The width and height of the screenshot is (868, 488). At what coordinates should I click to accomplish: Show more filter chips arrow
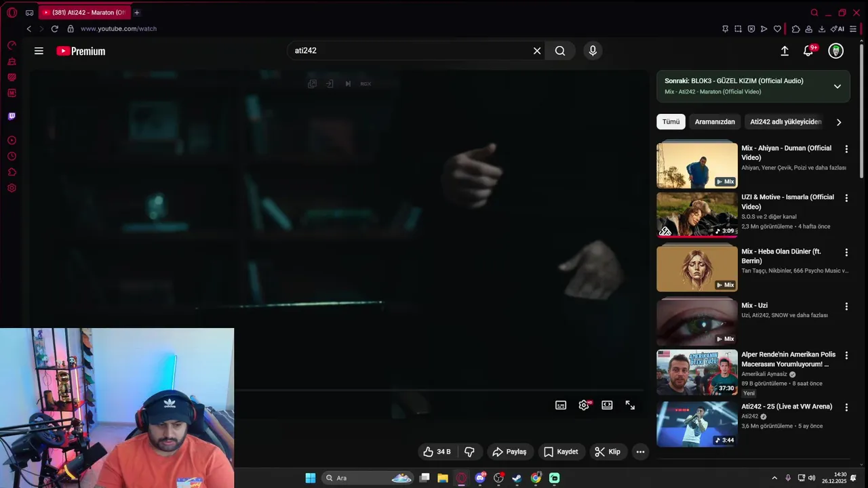pos(839,122)
